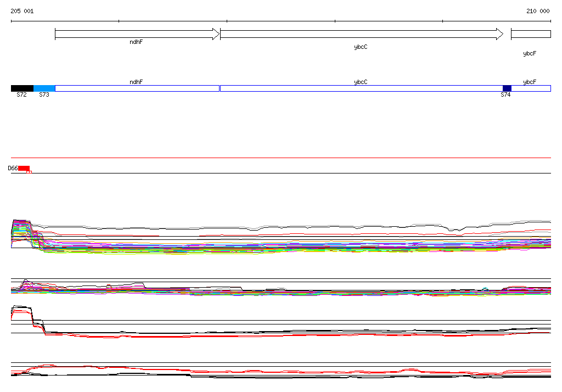Click the D66 label text
The image size is (562, 392).
click(13, 168)
